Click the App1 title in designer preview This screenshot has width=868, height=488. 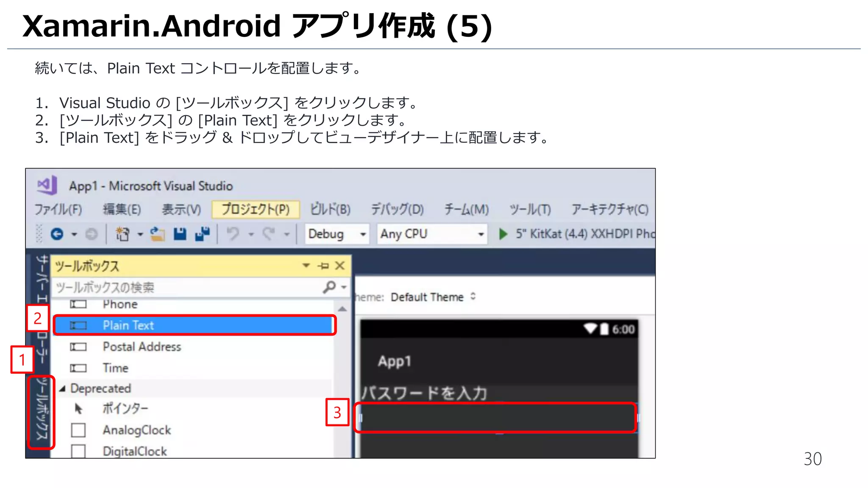[395, 361]
